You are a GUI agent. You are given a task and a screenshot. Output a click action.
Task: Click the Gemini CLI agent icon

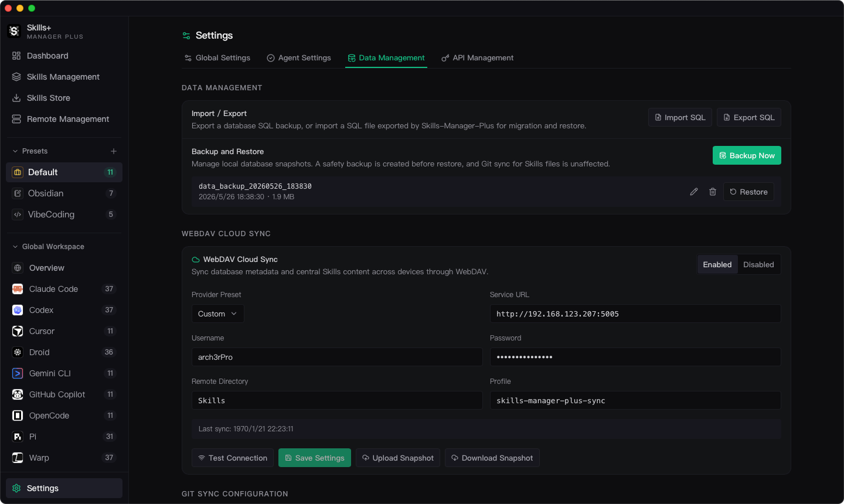(x=18, y=373)
